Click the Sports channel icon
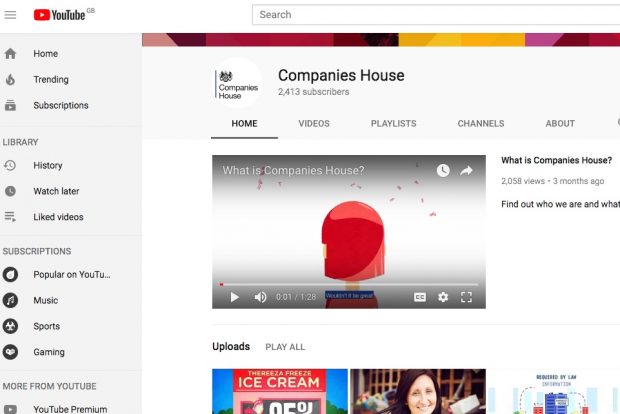Screen dimensions: 620x414 10,326
